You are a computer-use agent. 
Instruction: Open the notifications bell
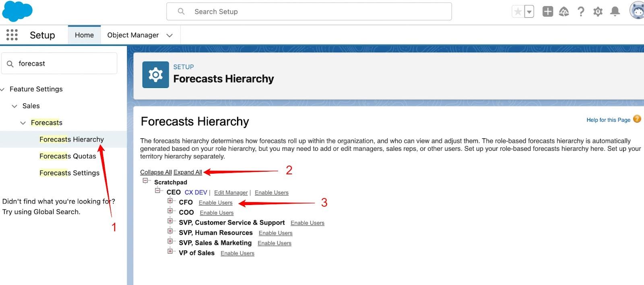click(615, 12)
